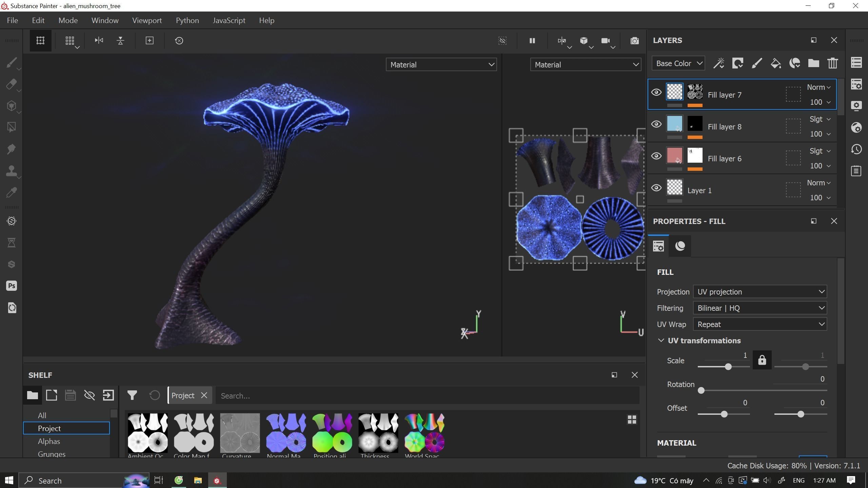Viewport: 868px width, 488px height.
Task: Switch Shelf thumbnails grid view
Action: pyautogui.click(x=632, y=420)
